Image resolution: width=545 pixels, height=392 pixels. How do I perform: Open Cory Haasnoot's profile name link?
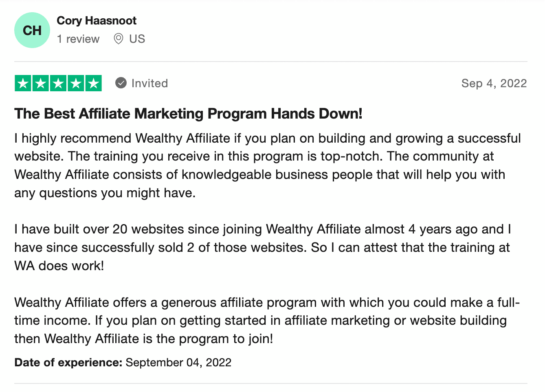(97, 21)
